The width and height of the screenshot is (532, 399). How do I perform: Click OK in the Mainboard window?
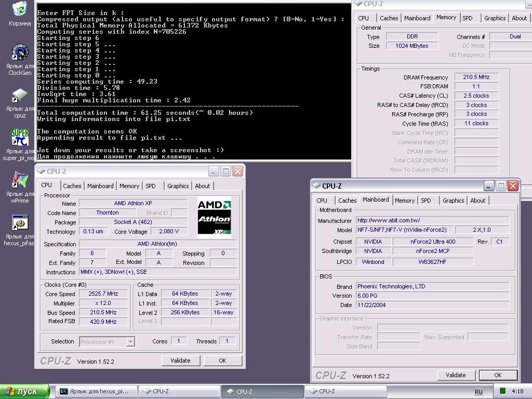498,375
